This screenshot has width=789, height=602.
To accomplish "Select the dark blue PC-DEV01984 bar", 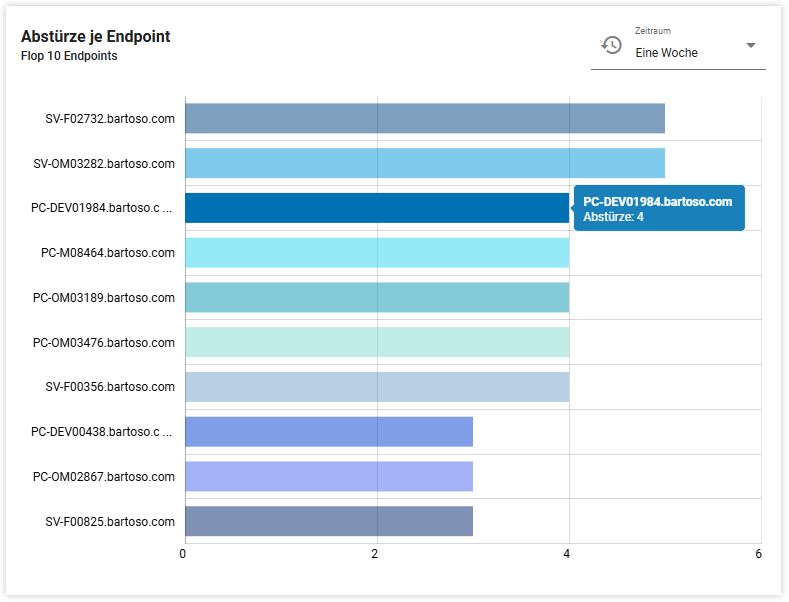I will [x=376, y=208].
